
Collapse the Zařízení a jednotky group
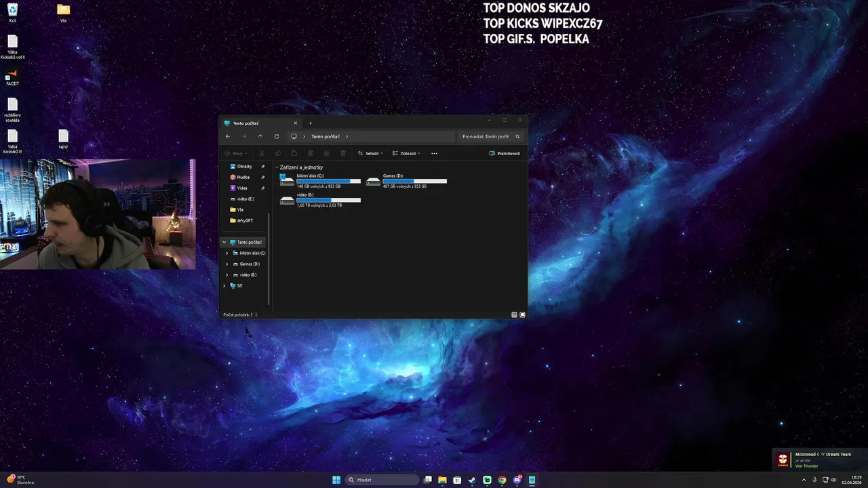pyautogui.click(x=277, y=167)
